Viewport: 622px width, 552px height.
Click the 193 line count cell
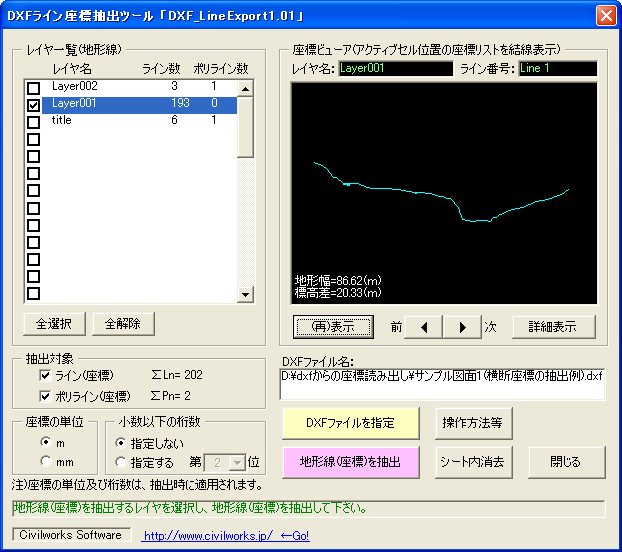180,104
